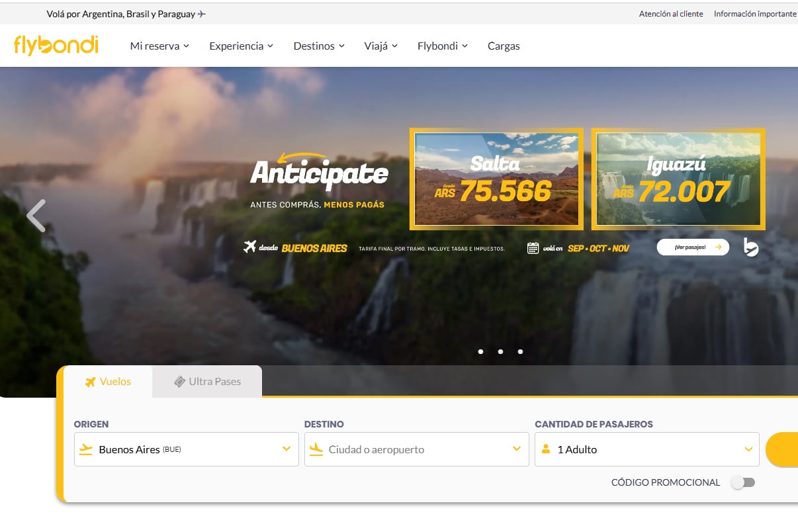The image size is (798, 532).
Task: Expand the Mi reserva menu
Action: (x=159, y=46)
